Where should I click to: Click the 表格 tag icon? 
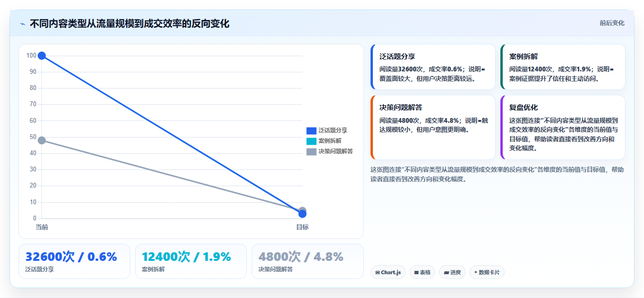[x=417, y=273]
